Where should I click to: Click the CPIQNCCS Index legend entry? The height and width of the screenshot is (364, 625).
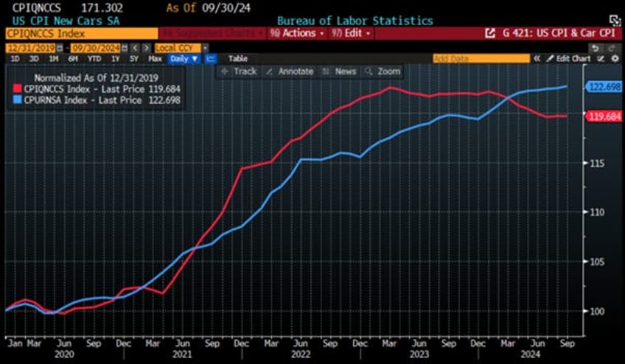(102, 88)
